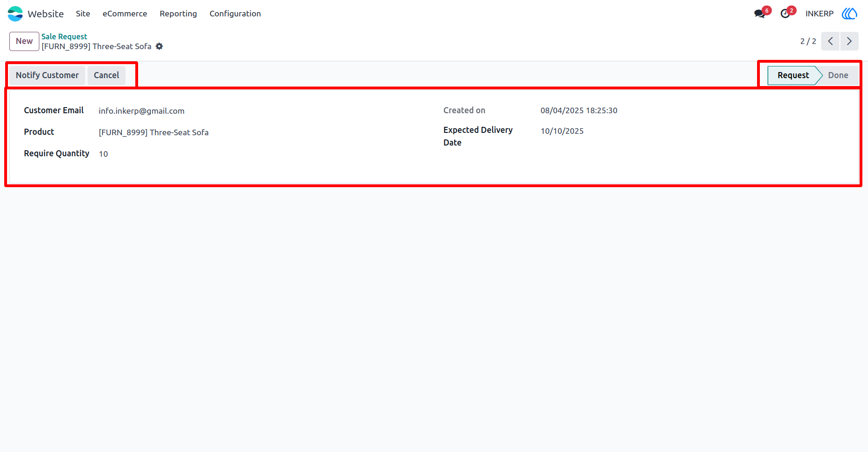The height and width of the screenshot is (452, 868).
Task: Click the Customer Email label
Action: pyautogui.click(x=54, y=110)
